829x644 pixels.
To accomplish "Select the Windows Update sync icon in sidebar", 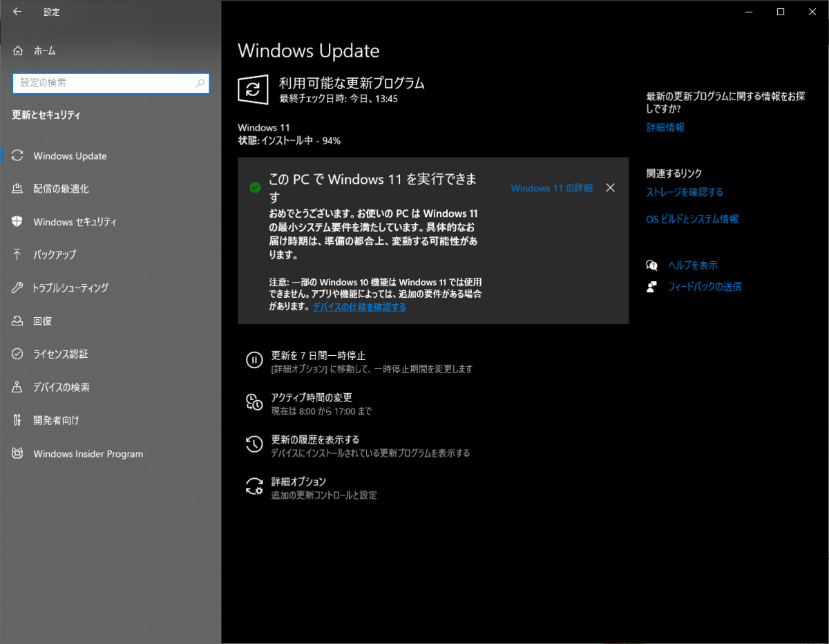I will 18,155.
